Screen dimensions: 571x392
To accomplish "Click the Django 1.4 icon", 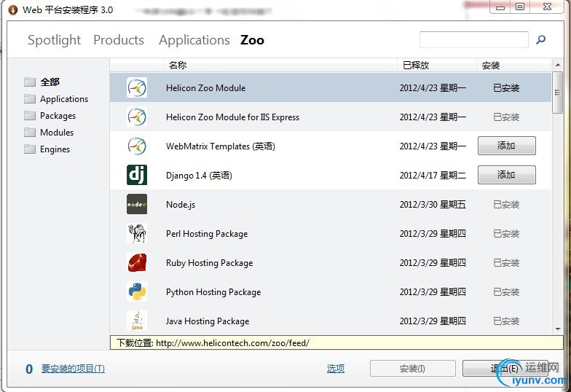I will coord(136,175).
